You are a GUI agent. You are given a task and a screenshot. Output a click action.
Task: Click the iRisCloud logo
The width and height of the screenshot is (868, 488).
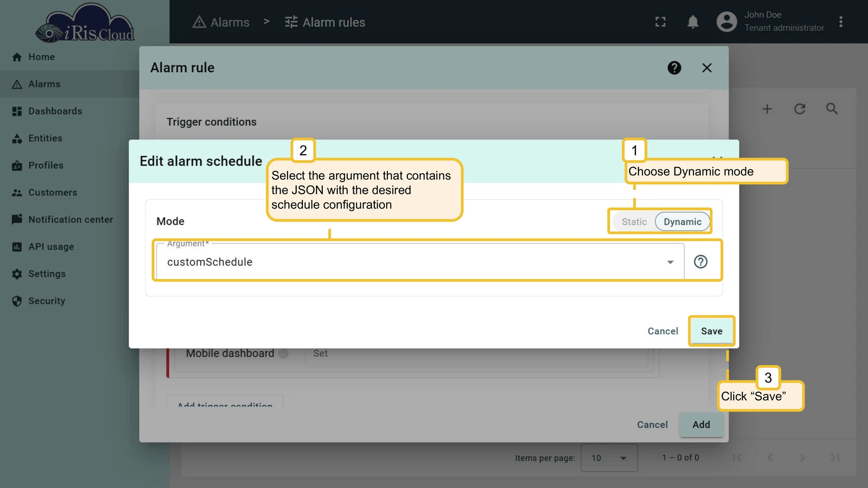[x=85, y=23]
